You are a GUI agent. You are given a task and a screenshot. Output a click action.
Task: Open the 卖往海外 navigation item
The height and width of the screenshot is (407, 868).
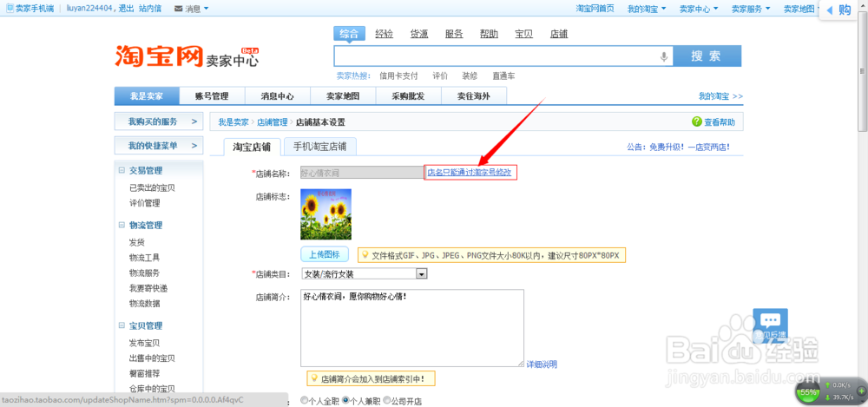(x=473, y=95)
